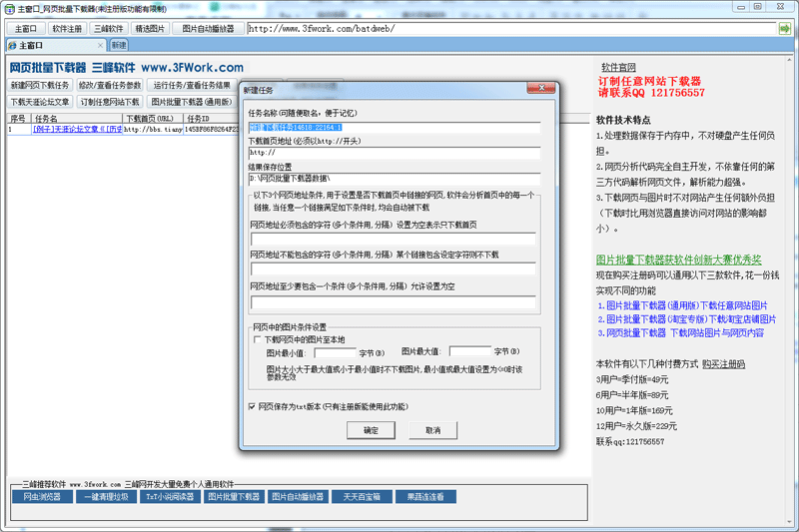Click the 图片最小值 input box
Viewport: 799px width, 532px height.
(335, 352)
